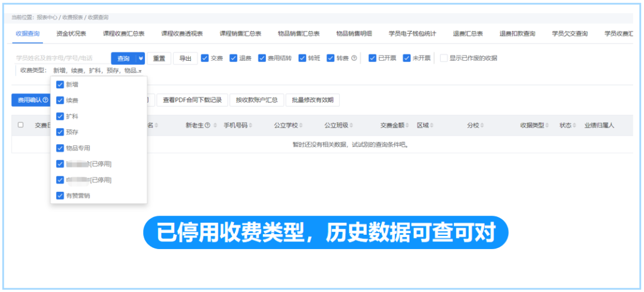Uncheck the 未开票 checkbox
Screen dimensions: 644x292
pyautogui.click(x=407, y=58)
